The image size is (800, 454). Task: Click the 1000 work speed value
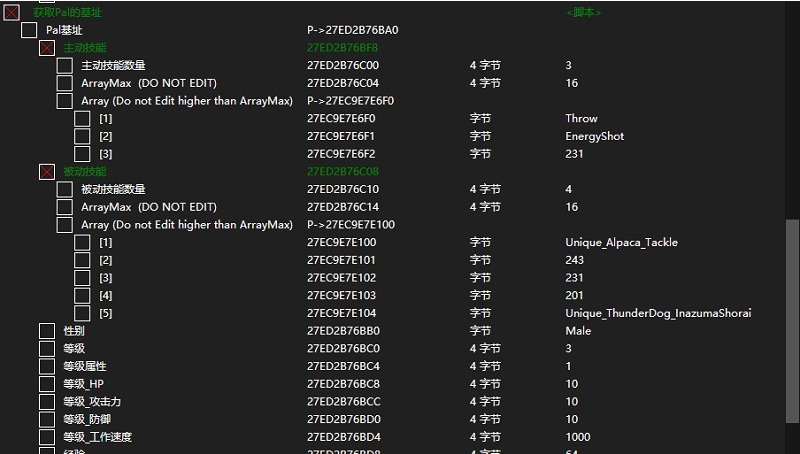pos(578,437)
